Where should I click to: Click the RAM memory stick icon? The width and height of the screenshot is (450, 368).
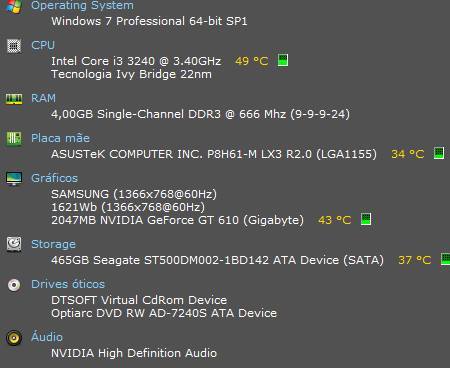[x=14, y=99]
